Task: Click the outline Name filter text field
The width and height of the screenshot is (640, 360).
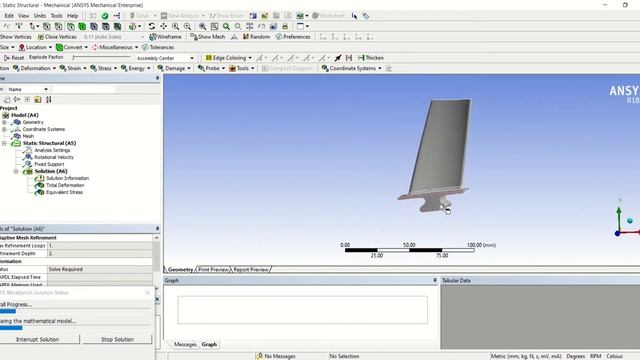Action: tap(84, 89)
